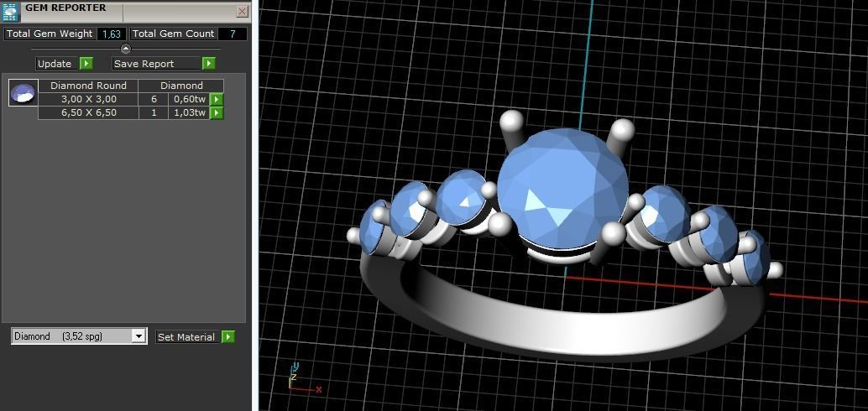Click the XYZ axis indicator in viewport corner

point(303,379)
